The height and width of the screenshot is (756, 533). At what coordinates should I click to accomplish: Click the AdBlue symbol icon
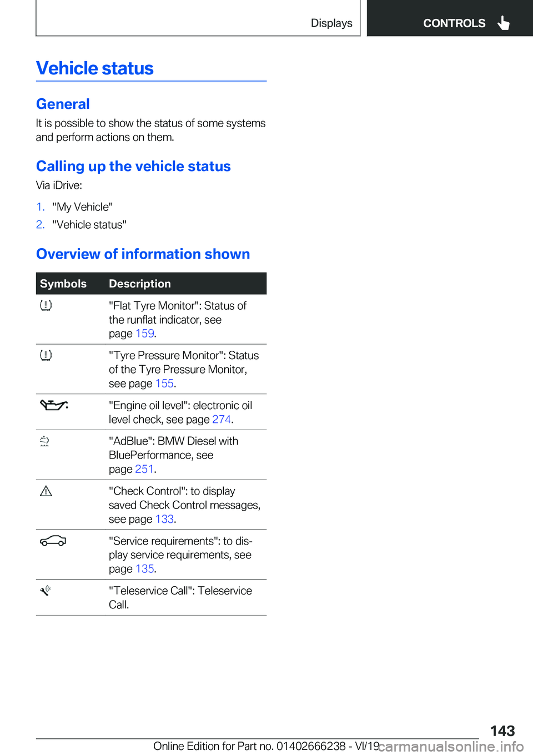(44, 441)
